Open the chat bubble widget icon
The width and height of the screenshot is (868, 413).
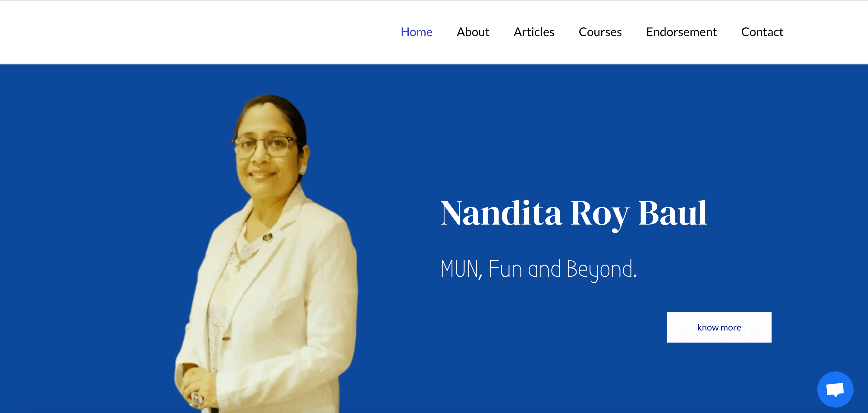point(835,390)
